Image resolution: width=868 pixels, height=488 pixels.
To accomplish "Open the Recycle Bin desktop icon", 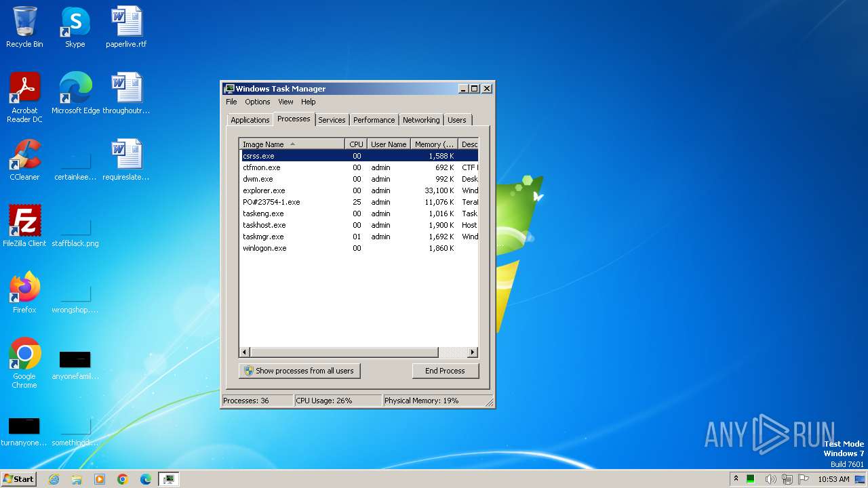I will [x=24, y=27].
